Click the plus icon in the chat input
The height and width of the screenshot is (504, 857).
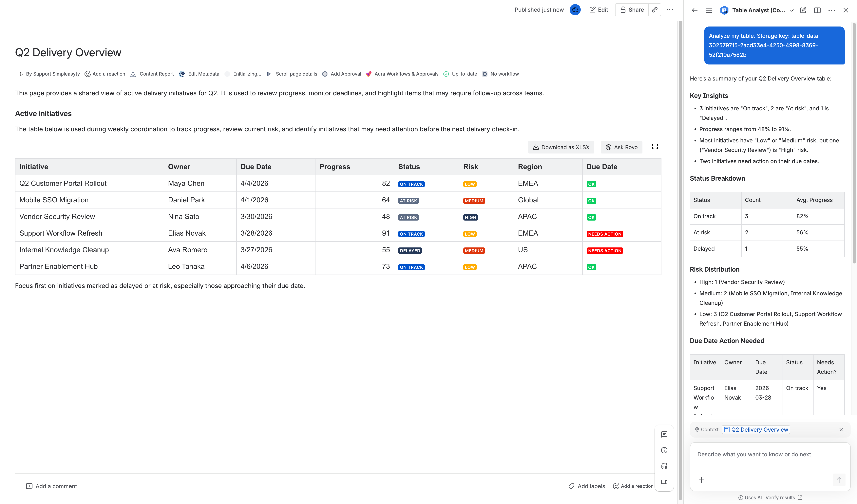tap(701, 480)
